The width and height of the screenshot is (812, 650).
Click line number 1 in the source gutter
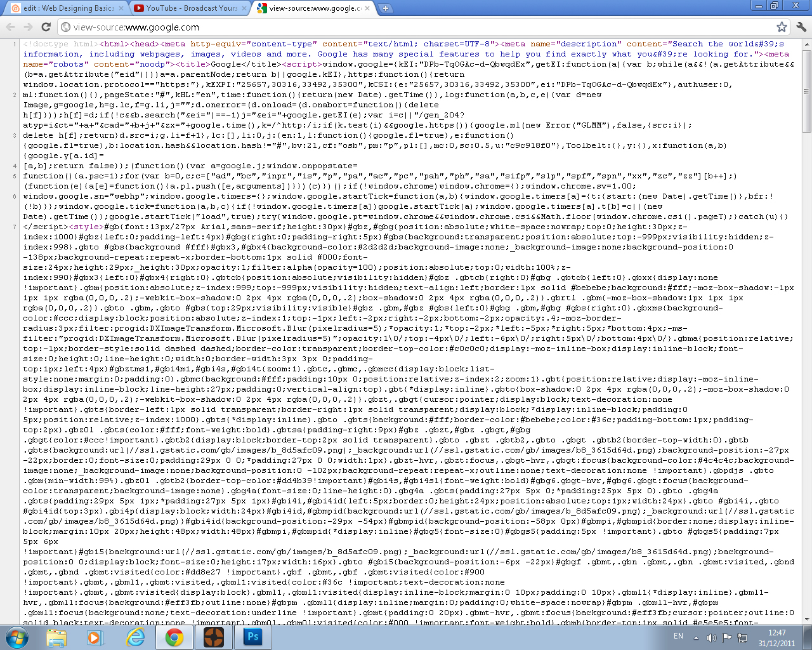pyautogui.click(x=15, y=44)
